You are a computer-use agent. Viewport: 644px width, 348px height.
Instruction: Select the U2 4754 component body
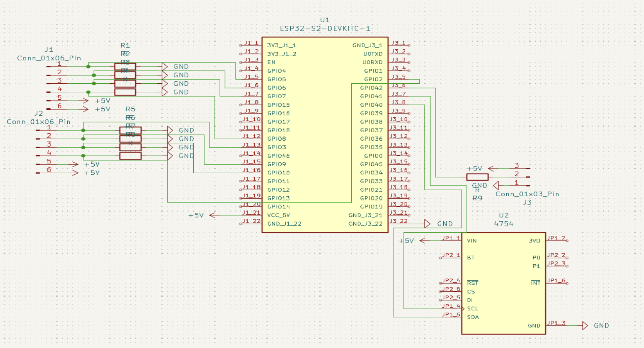pos(504,283)
